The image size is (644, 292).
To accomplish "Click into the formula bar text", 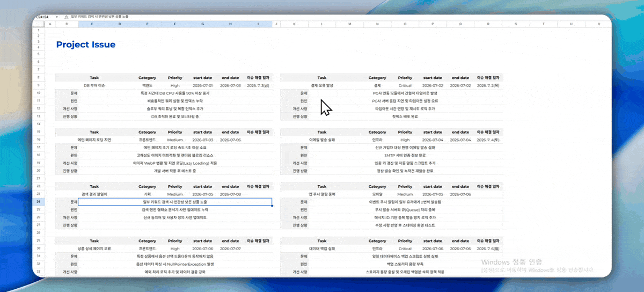I will [99, 17].
